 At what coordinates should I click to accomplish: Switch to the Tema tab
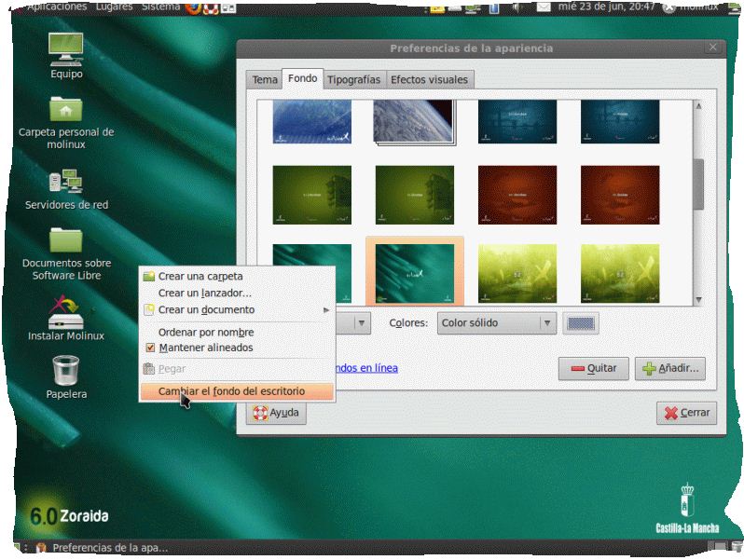(264, 79)
